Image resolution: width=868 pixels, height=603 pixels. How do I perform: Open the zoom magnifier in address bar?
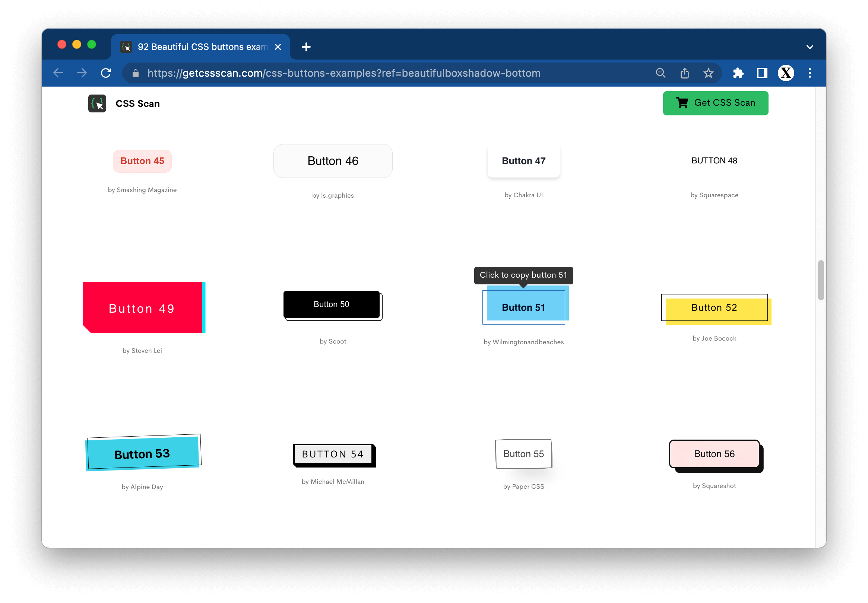(660, 73)
